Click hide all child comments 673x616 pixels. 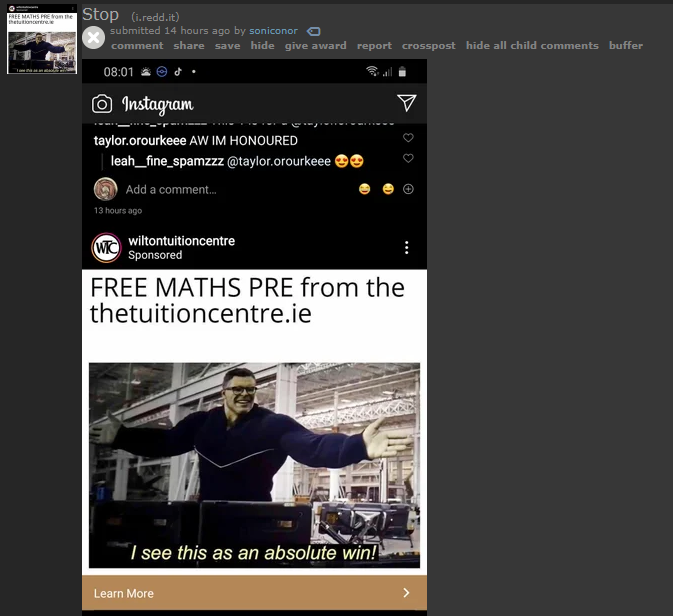[532, 46]
